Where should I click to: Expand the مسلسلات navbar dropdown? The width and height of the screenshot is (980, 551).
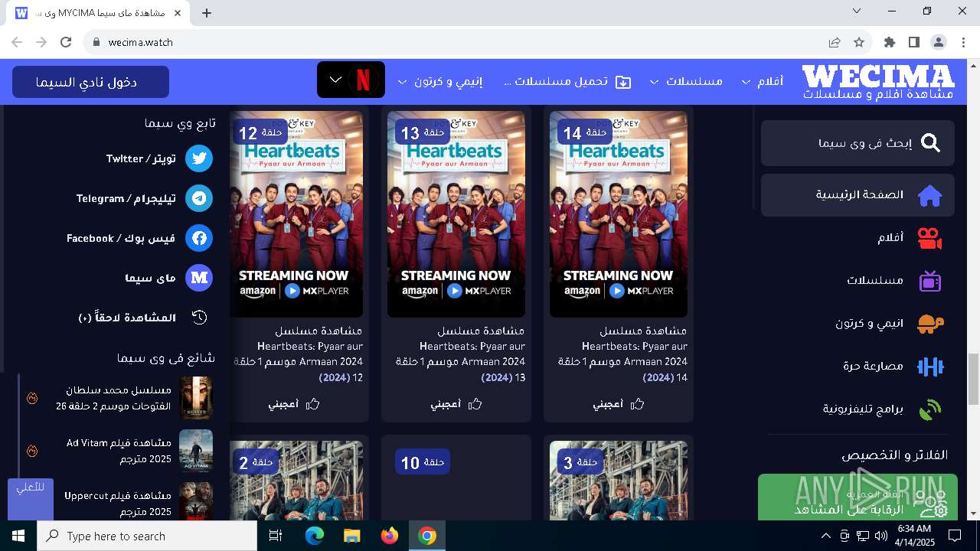[x=655, y=82]
